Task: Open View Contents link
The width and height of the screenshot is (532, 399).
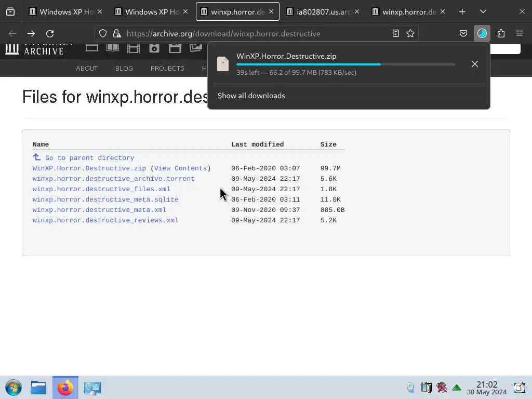Action: [180, 168]
